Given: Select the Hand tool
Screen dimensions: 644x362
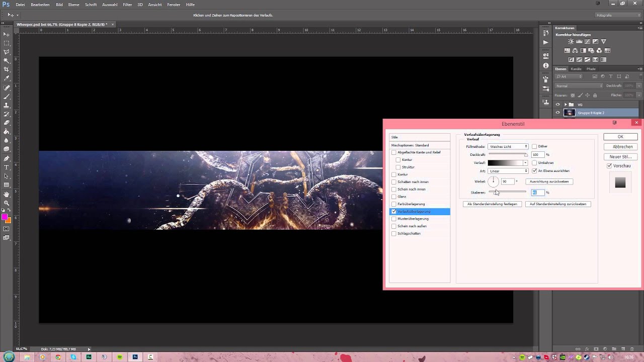Looking at the screenshot, I should 7,194.
